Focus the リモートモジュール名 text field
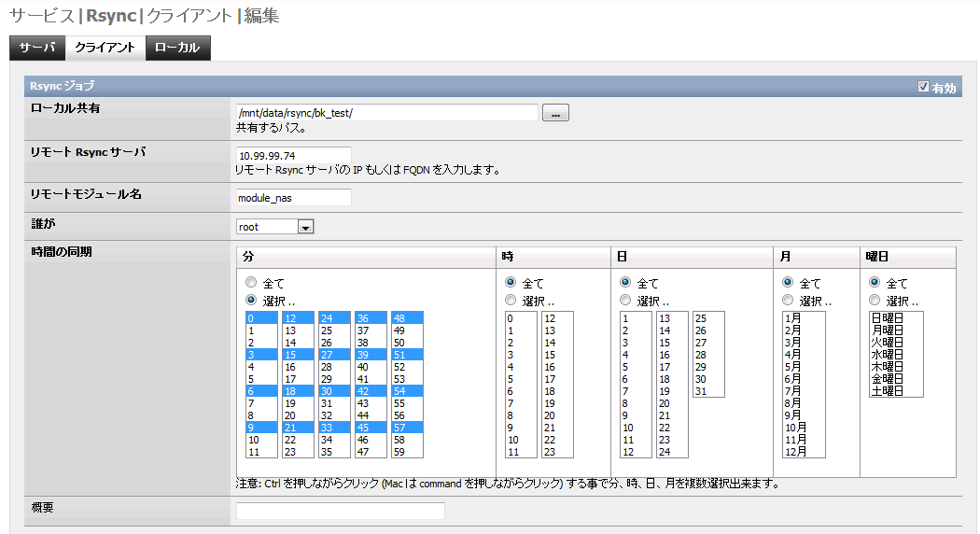 click(293, 197)
